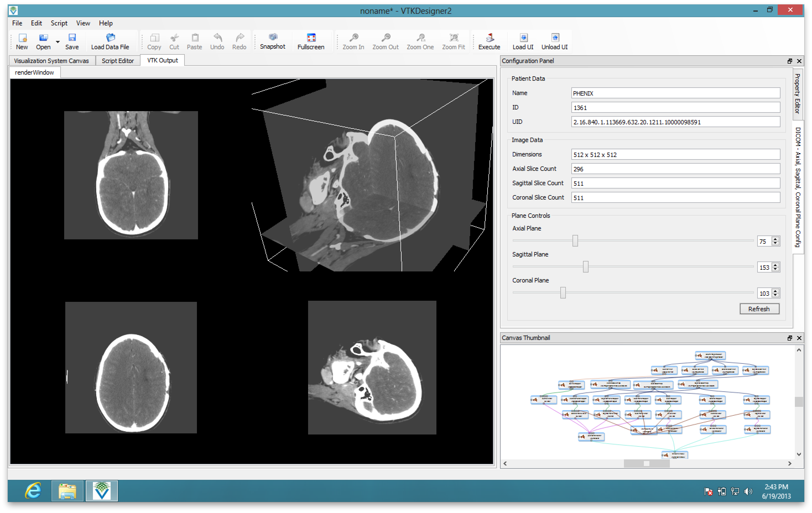Select the Zoom In tool

pyautogui.click(x=353, y=41)
